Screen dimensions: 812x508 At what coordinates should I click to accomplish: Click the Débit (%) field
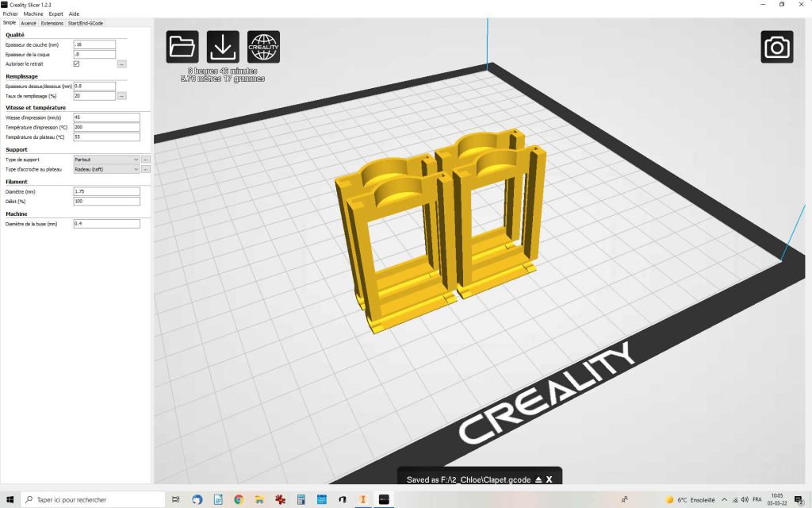click(107, 201)
